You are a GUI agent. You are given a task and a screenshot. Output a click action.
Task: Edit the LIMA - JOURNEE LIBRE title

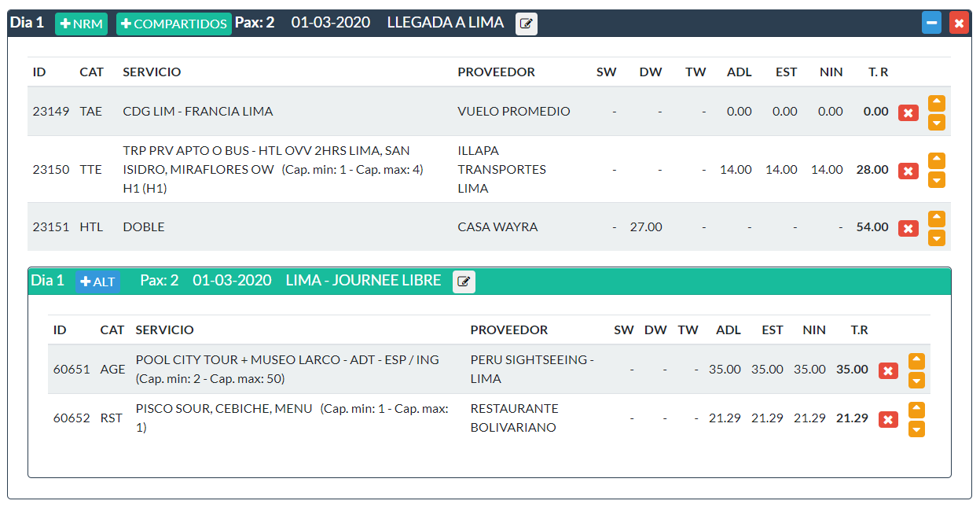pos(464,282)
